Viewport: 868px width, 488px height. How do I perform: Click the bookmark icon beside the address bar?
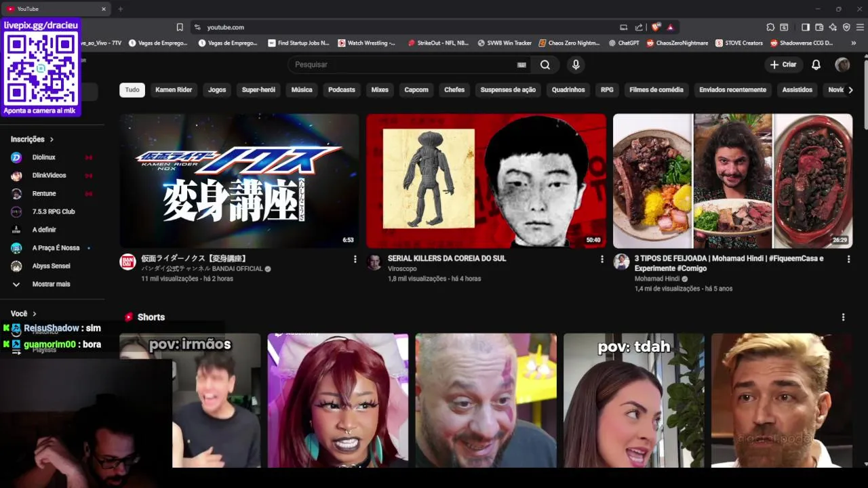[180, 27]
